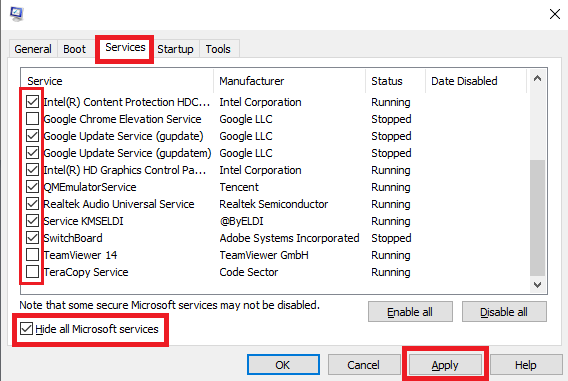
Task: Disable the QMEmulatorService checkbox
Action: click(x=33, y=187)
